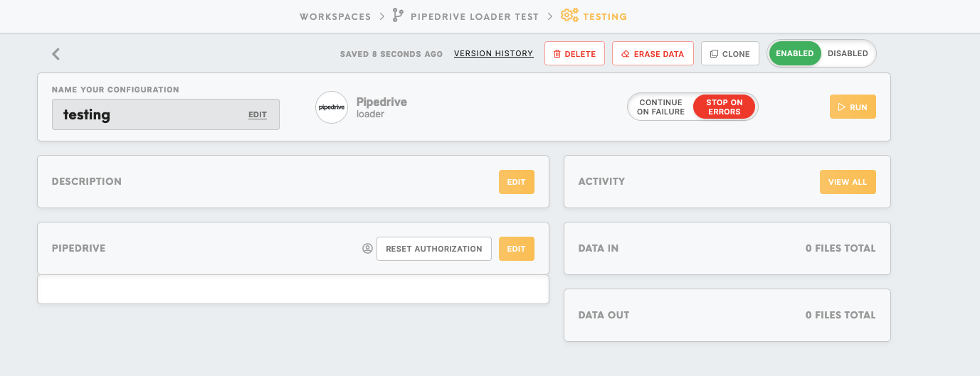Reset Pipedrive authorization

(x=434, y=249)
